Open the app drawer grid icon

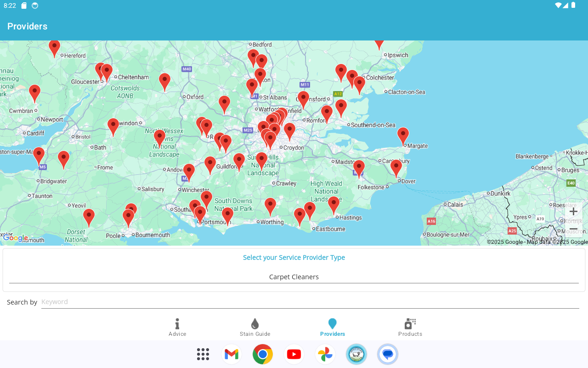coord(203,354)
